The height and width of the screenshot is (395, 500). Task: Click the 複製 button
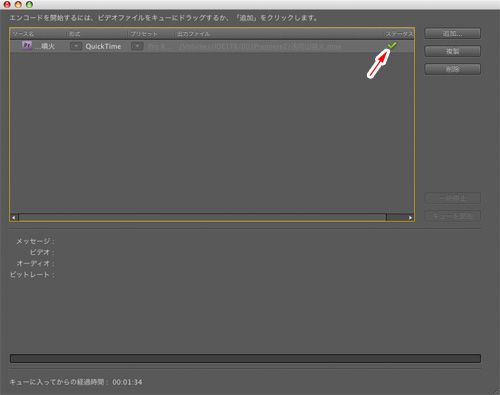452,51
